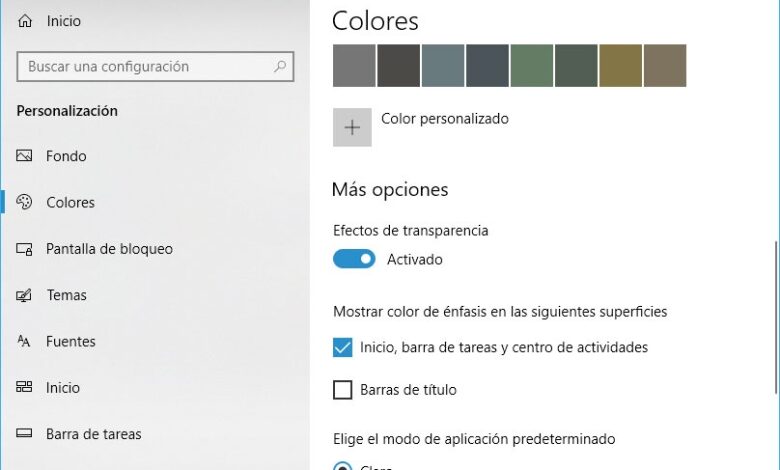
Task: Click the Fuentes font icon
Action: (x=25, y=341)
